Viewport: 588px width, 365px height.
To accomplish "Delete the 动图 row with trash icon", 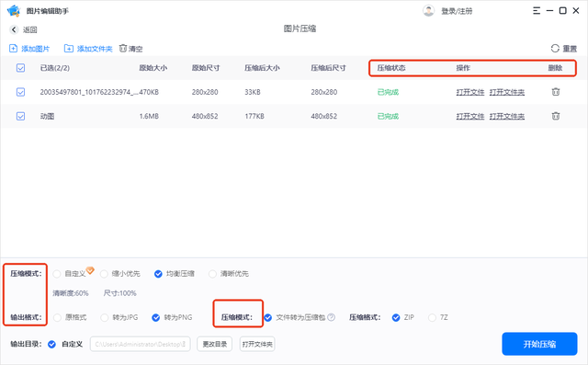I will click(x=556, y=116).
